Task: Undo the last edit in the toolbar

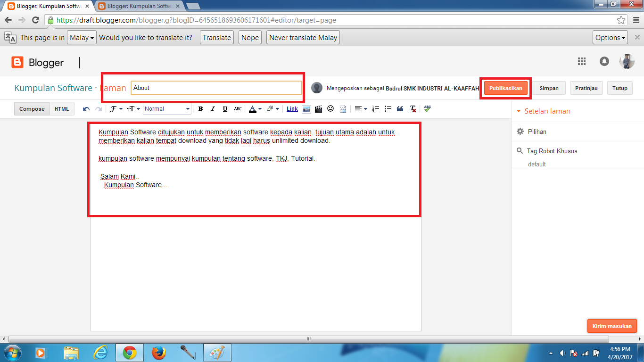Action: coord(86,109)
